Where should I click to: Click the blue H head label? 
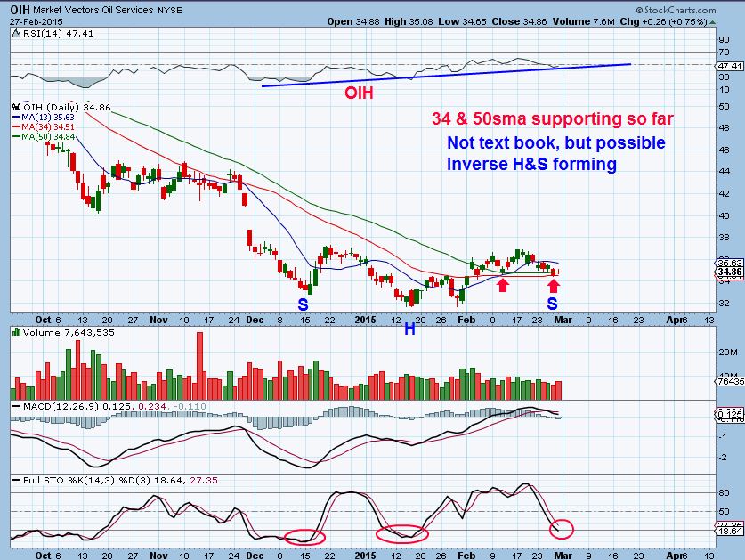[x=409, y=329]
